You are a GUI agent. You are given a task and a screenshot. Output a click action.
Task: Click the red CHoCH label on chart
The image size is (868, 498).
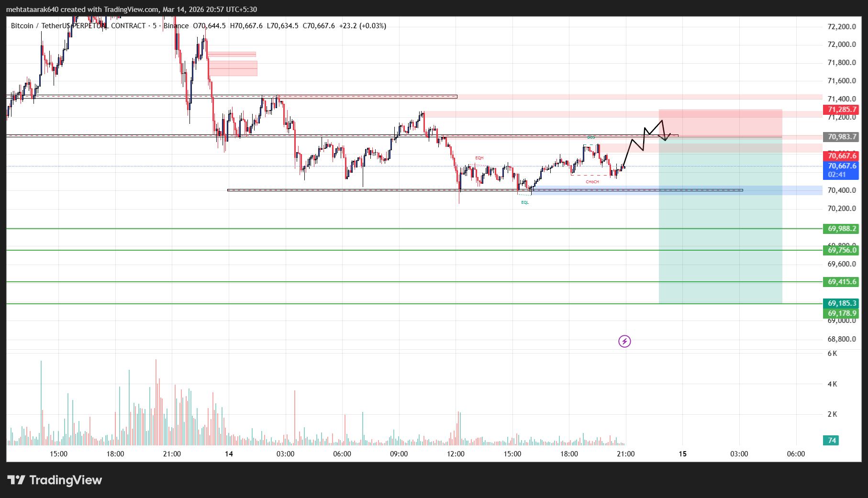coord(592,182)
